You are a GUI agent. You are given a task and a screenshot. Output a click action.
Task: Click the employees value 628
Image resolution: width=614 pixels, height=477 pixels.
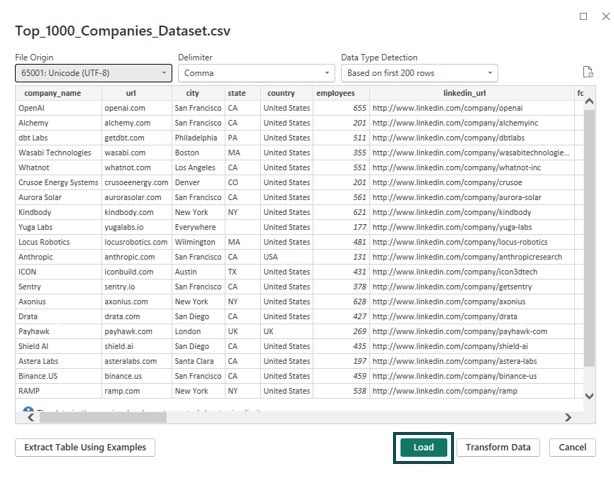pyautogui.click(x=341, y=302)
